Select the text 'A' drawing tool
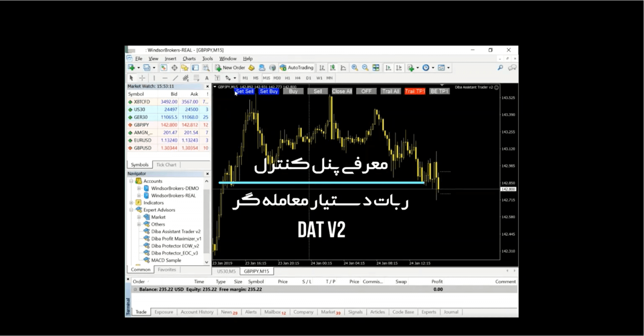This screenshot has height=336, width=644. 206,78
